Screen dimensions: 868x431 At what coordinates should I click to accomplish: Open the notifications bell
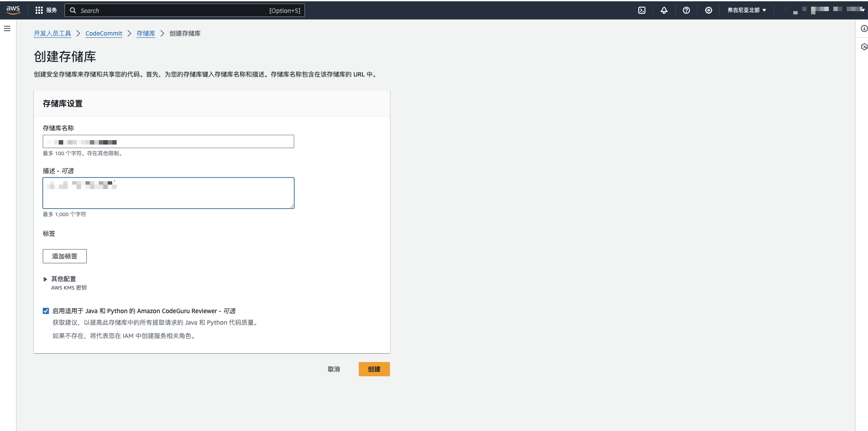[x=664, y=10]
